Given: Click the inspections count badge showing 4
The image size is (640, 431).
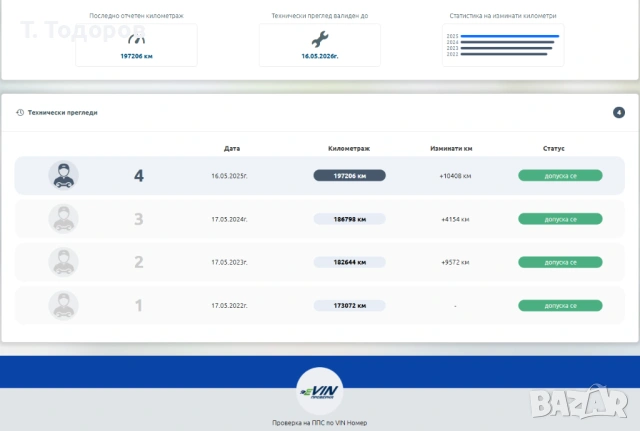Looking at the screenshot, I should (619, 112).
